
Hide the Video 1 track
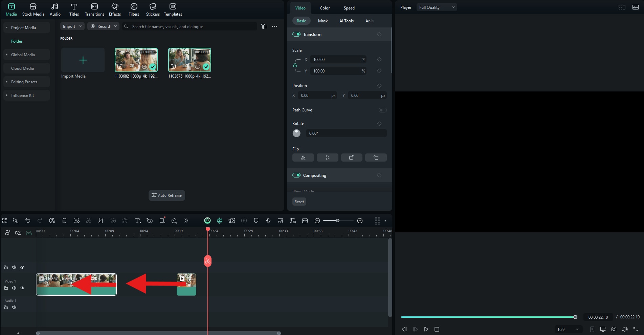22,288
